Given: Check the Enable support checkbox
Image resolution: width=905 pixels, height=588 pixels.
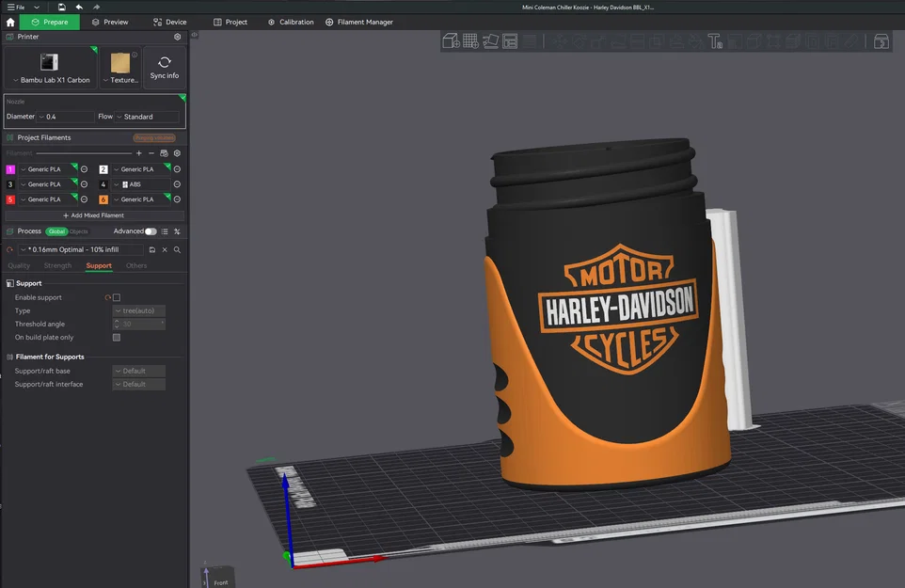Looking at the screenshot, I should coord(117,297).
